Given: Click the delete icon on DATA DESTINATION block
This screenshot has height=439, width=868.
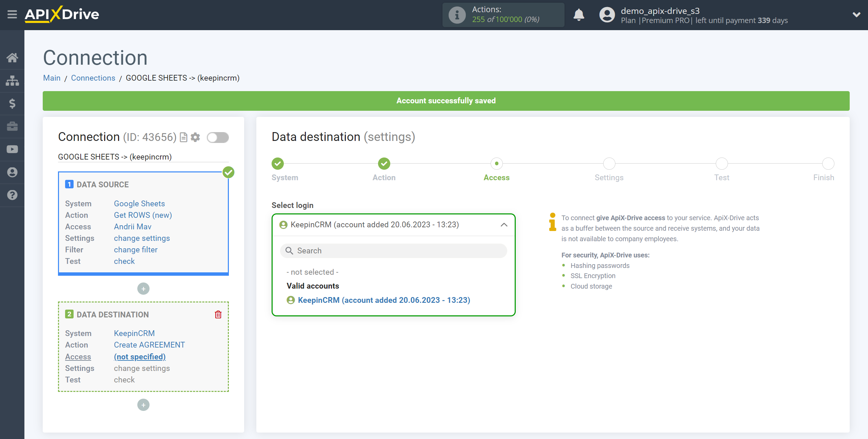Looking at the screenshot, I should pyautogui.click(x=218, y=315).
